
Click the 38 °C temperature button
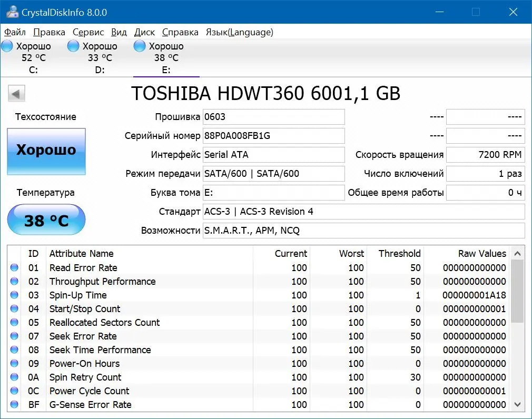pyautogui.click(x=46, y=220)
